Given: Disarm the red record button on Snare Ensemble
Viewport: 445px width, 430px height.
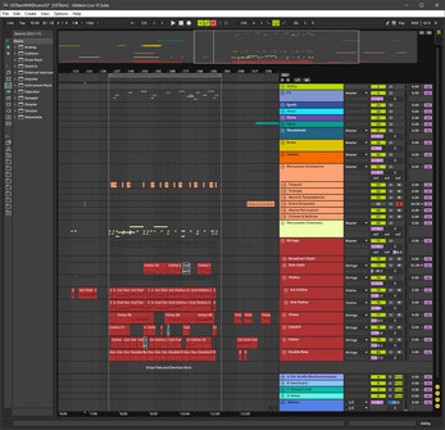Looking at the screenshot, I should 399,204.
